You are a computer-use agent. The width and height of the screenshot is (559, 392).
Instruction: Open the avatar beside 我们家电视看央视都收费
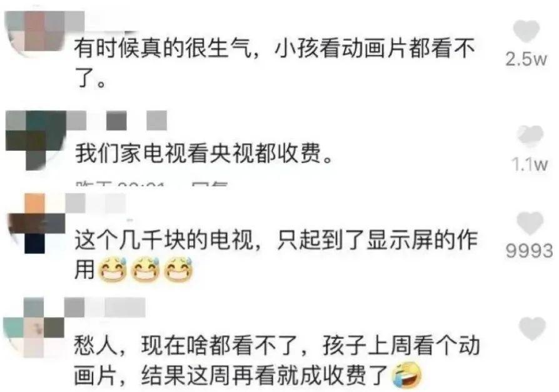point(35,140)
